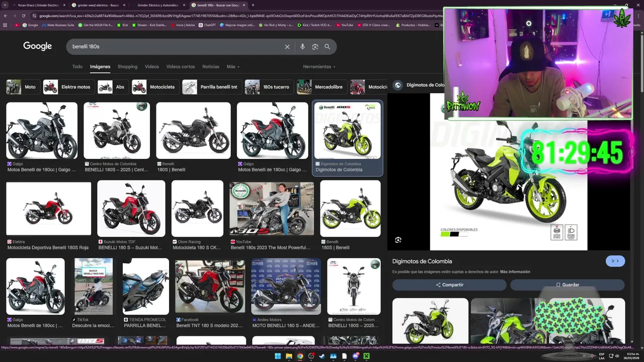Open the '180S | Benelli' black motorcycle result

193,137
